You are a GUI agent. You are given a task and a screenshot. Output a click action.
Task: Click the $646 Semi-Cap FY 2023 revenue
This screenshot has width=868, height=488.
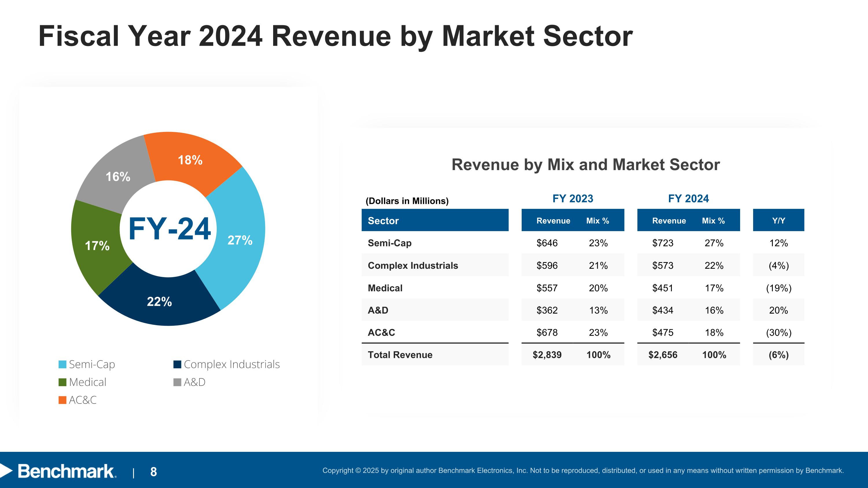pos(547,243)
